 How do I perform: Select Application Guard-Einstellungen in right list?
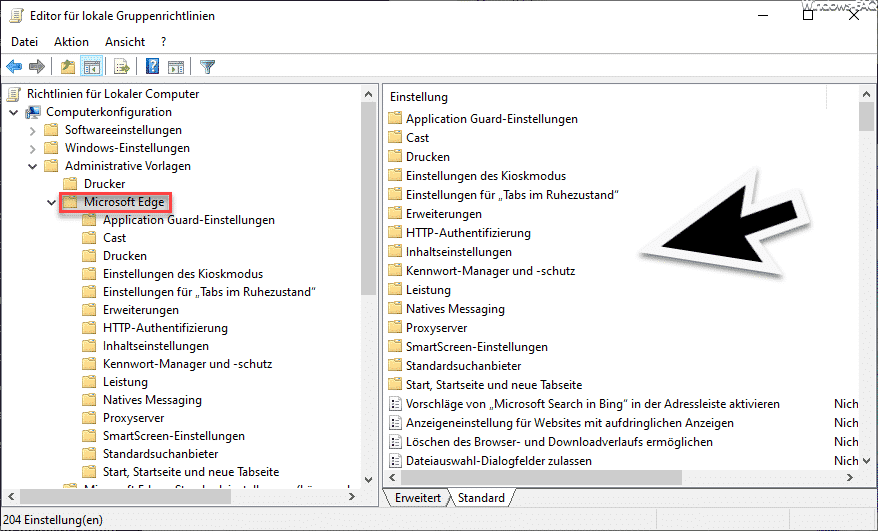tap(492, 119)
